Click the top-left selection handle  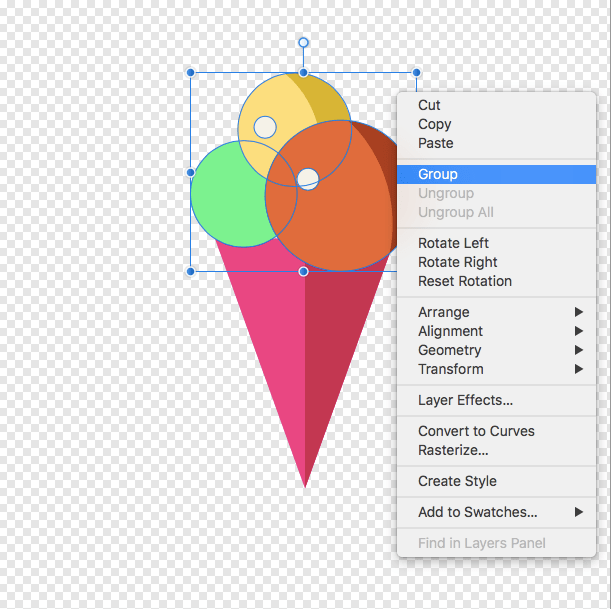[191, 73]
